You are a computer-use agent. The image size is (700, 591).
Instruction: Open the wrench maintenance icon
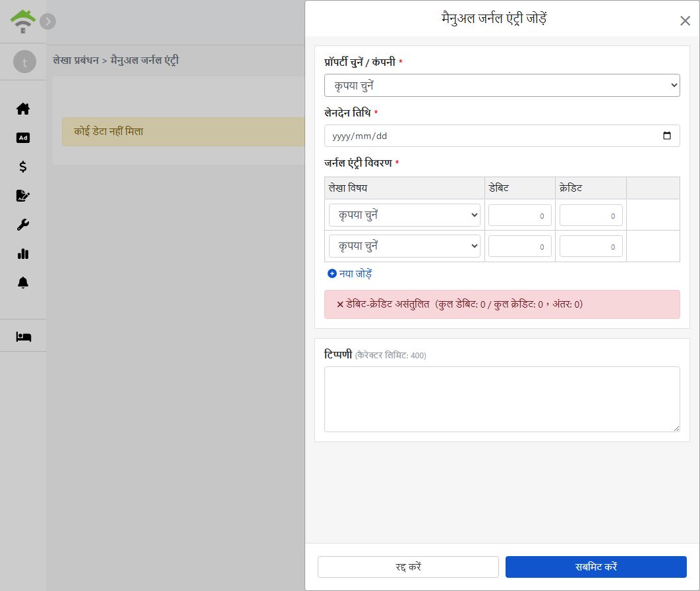pyautogui.click(x=23, y=225)
